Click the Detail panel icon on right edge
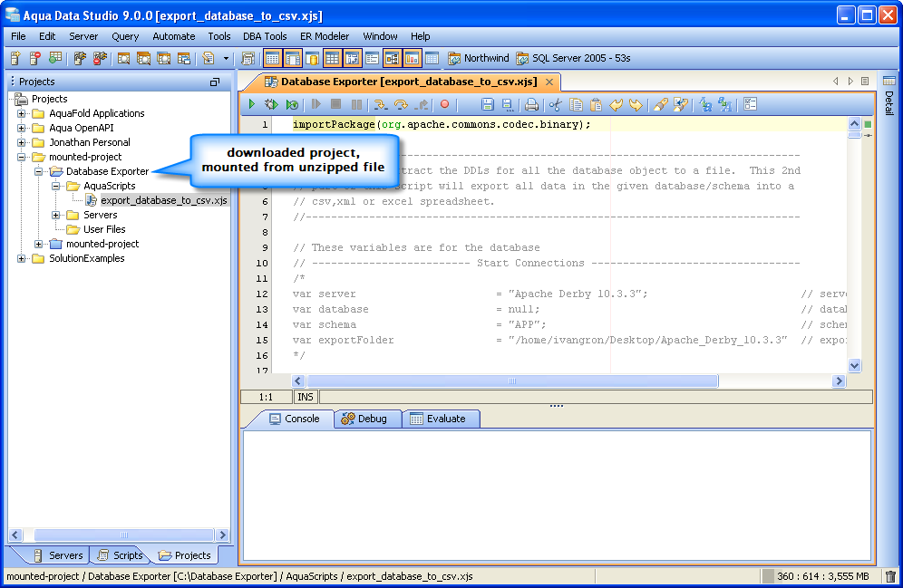Screen dimensions: 903x588 point(889,80)
